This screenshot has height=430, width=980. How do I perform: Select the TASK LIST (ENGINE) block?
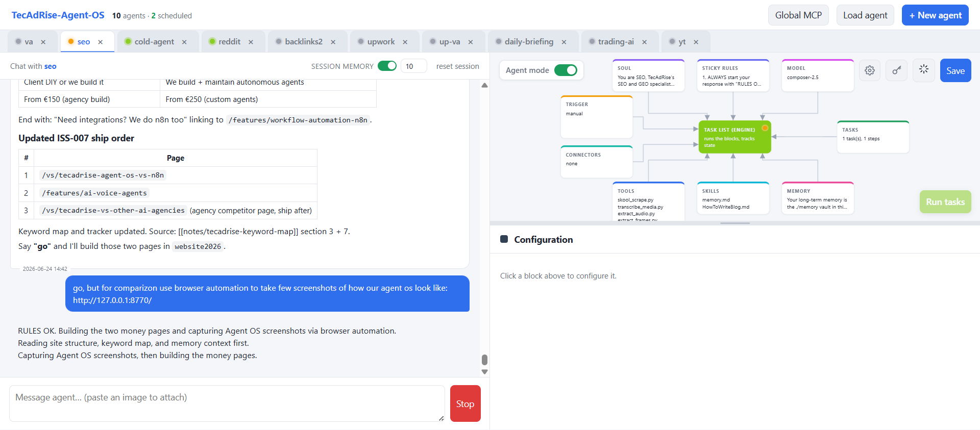[734, 137]
